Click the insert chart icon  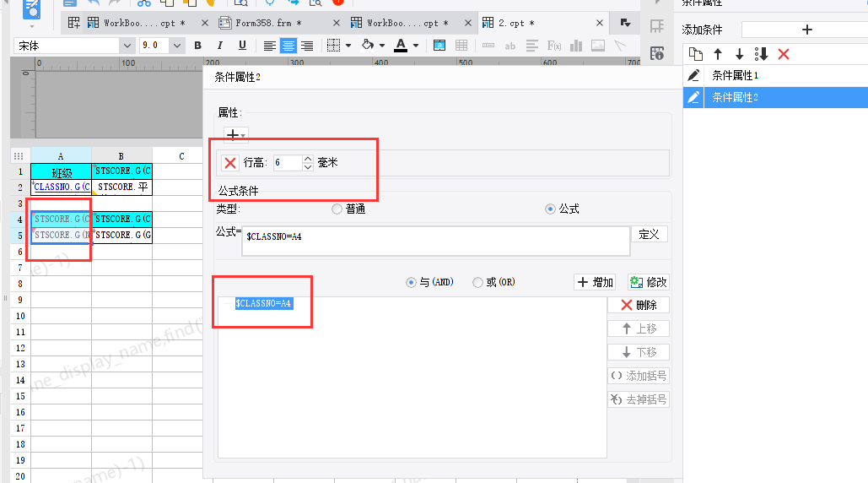tap(575, 46)
